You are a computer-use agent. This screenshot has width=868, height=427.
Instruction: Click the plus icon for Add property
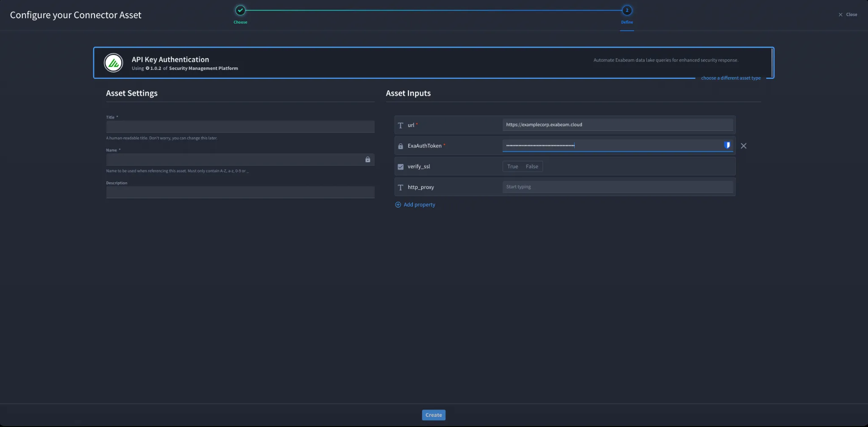coord(398,205)
